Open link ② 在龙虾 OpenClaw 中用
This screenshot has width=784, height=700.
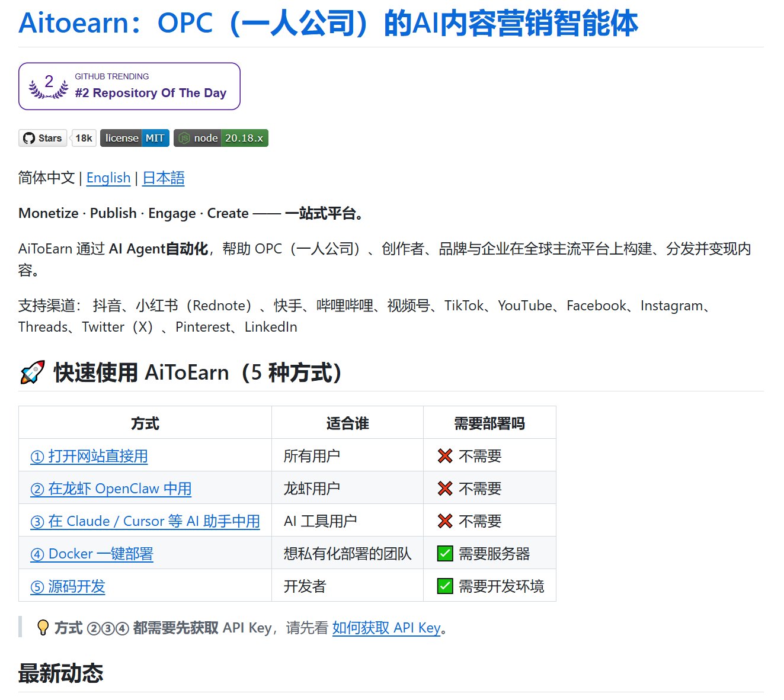(x=111, y=489)
